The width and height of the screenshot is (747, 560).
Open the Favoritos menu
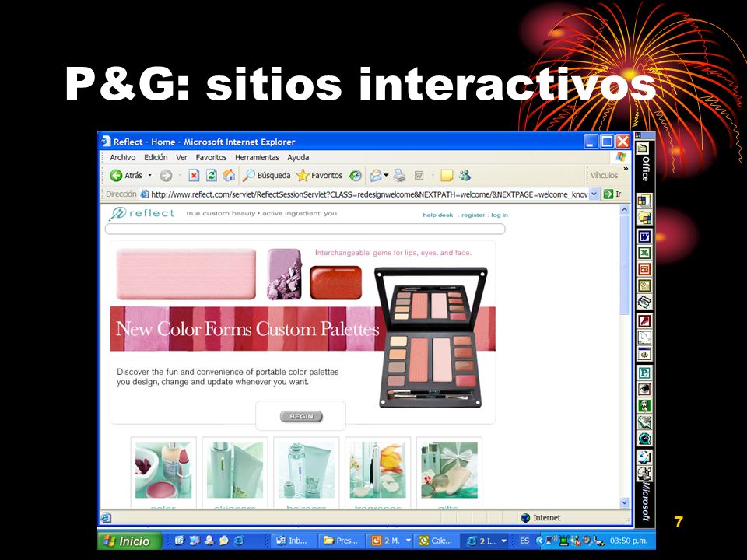tap(211, 158)
